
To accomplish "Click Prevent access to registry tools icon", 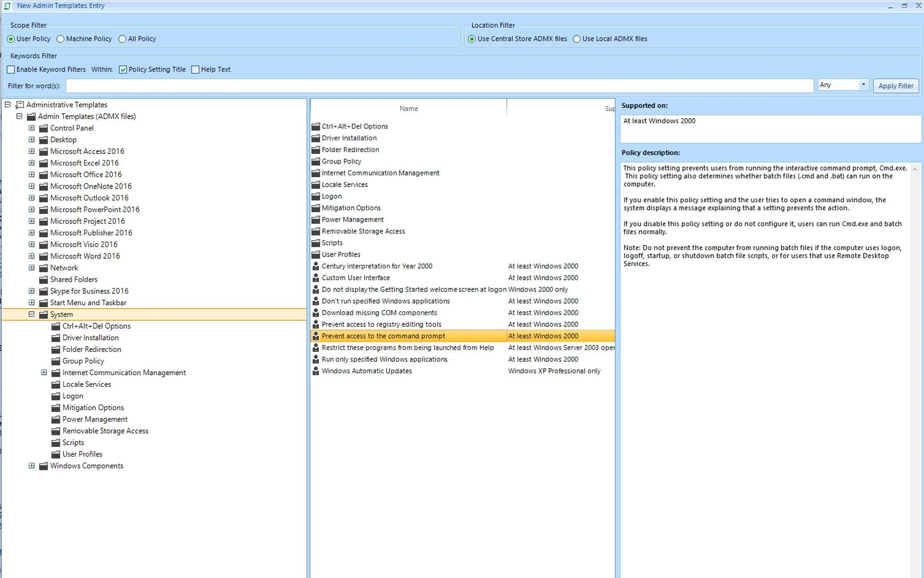I will click(x=316, y=324).
